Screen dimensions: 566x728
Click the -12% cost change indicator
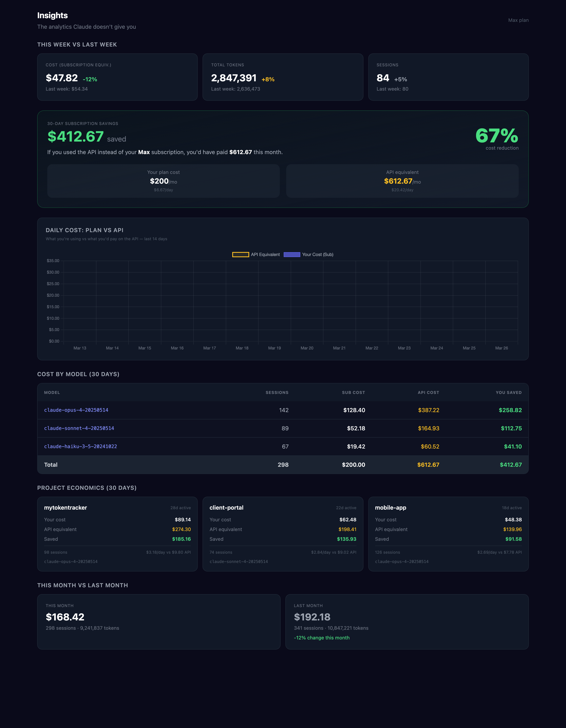click(90, 79)
